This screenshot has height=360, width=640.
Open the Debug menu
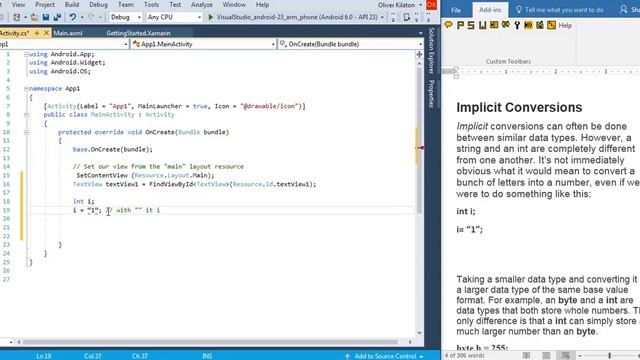(x=98, y=5)
